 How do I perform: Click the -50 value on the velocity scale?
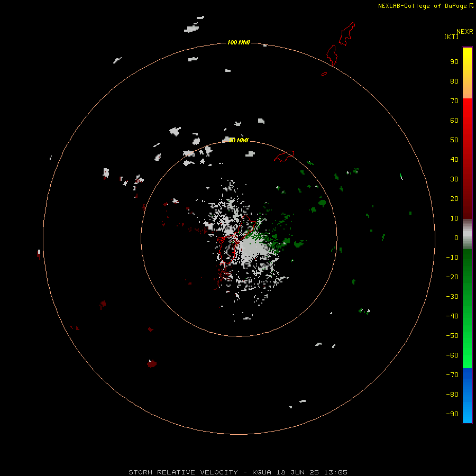452,336
